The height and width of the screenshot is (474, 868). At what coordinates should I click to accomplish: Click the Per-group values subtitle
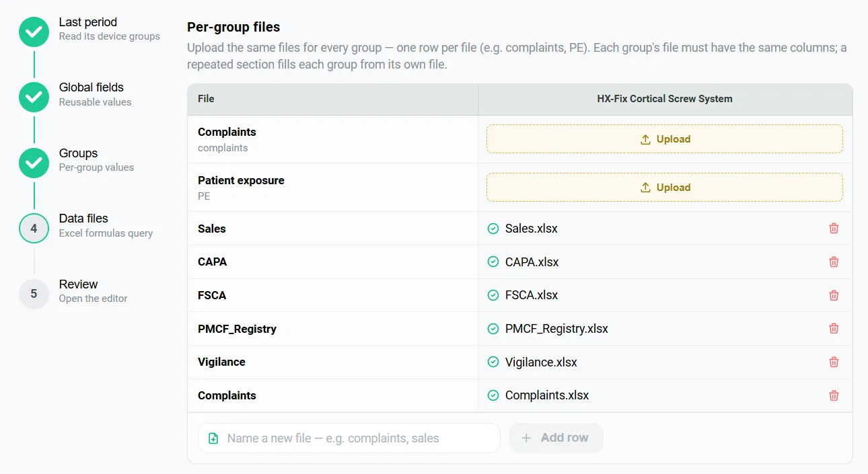click(96, 167)
